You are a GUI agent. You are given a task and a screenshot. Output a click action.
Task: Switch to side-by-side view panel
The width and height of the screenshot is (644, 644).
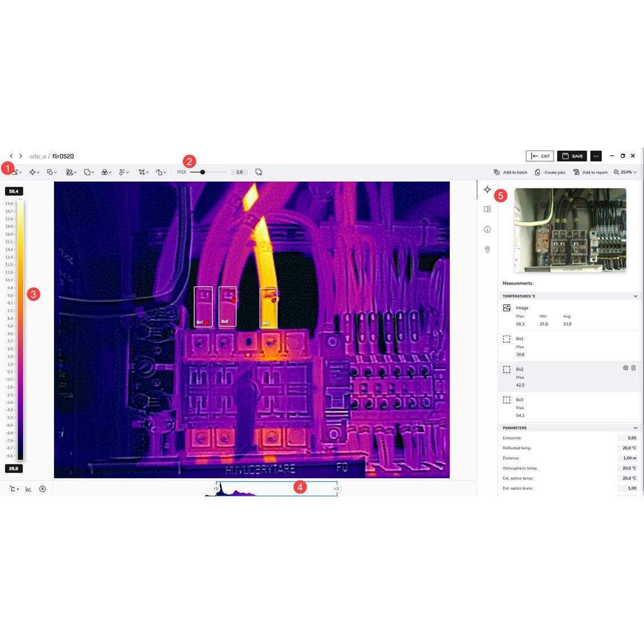click(487, 209)
